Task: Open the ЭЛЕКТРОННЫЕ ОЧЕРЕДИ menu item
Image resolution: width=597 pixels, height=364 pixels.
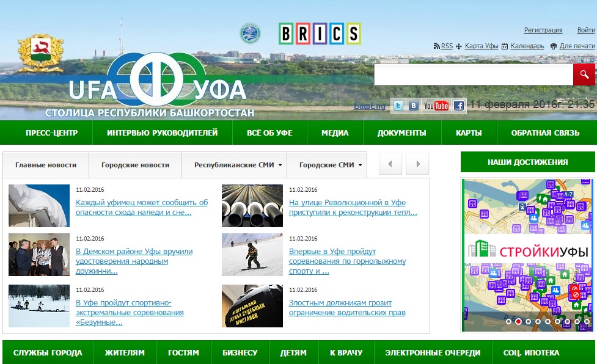Action: 433,352
